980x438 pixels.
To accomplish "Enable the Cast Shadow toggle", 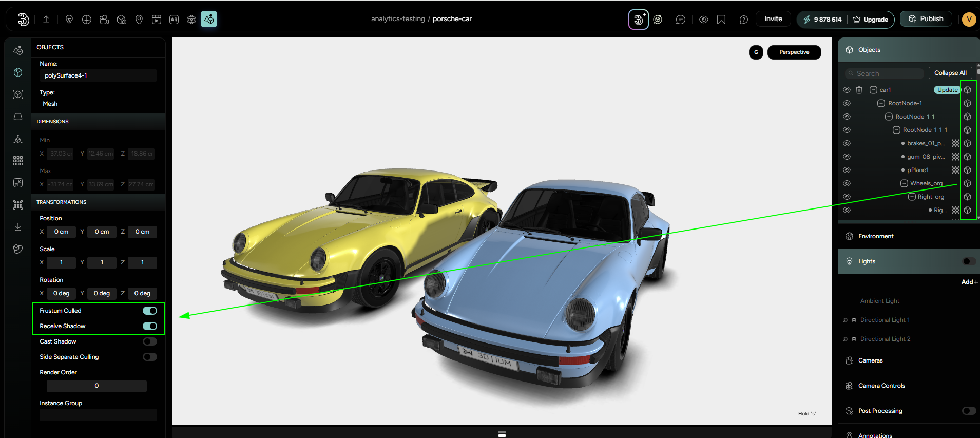I will [150, 341].
